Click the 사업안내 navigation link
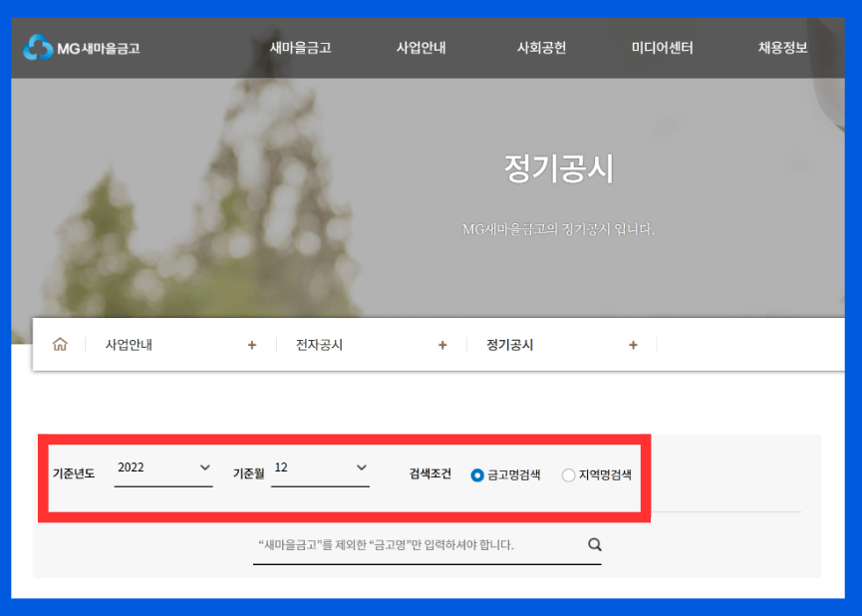 pyautogui.click(x=421, y=47)
